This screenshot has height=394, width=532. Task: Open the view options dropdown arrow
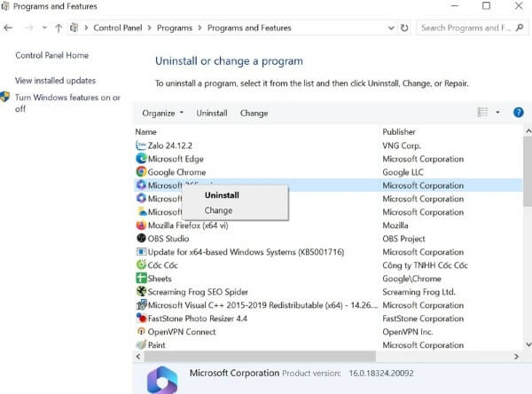point(497,113)
